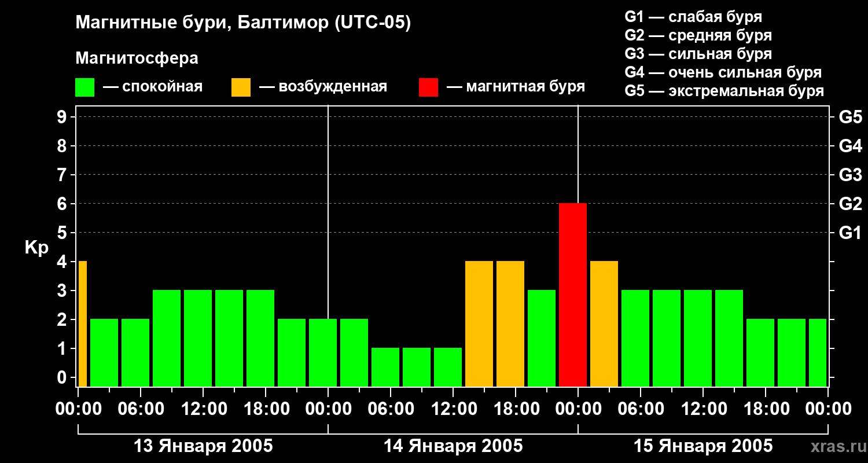Select the narrow orange bar at chart start
Viewport: 868px width, 463px height.
[82, 324]
